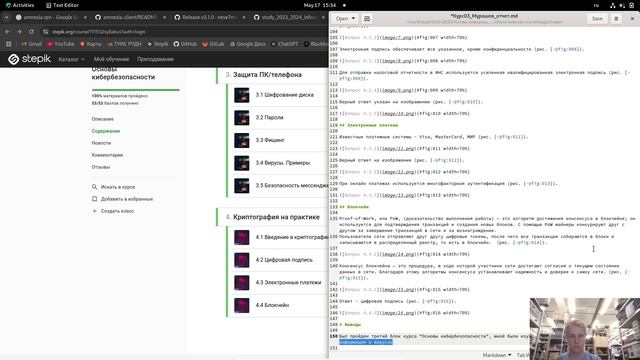Click the course progress bar
This screenshot has width=640, height=360.
click(x=136, y=89)
